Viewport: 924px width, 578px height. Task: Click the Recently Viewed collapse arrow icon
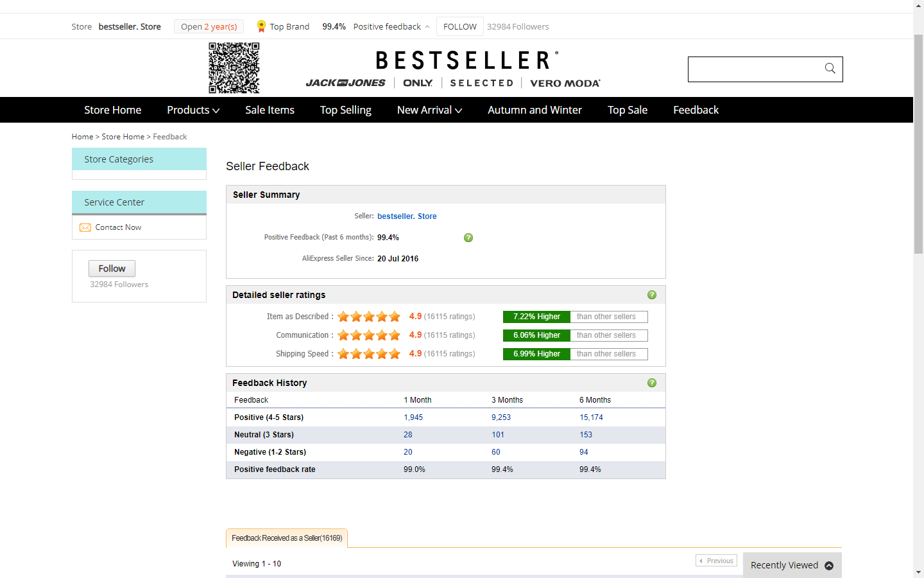tap(829, 566)
